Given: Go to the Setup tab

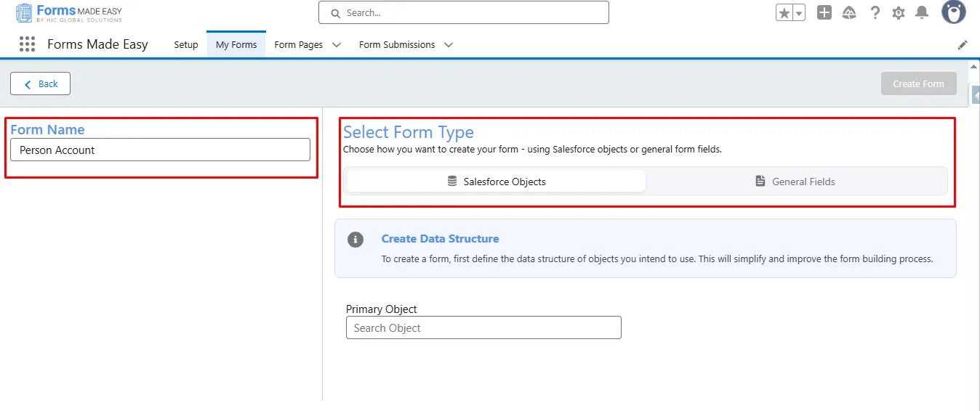Looking at the screenshot, I should click(x=186, y=45).
